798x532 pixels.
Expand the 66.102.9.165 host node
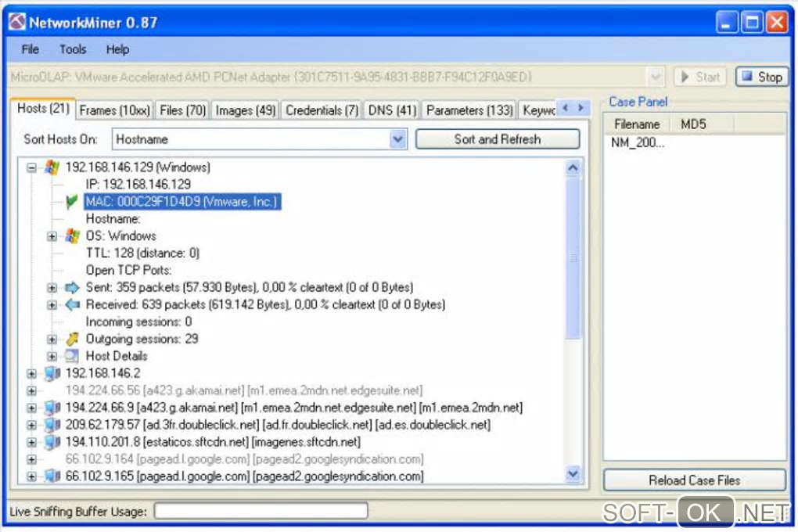click(x=31, y=476)
